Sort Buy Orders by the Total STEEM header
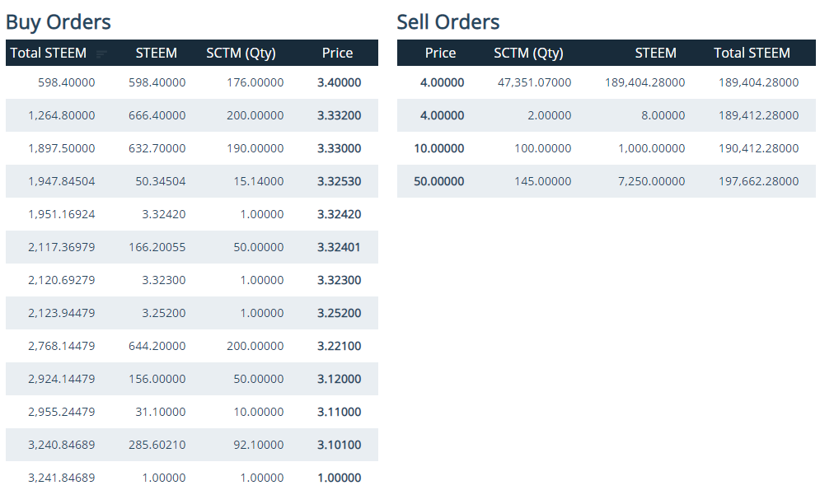The width and height of the screenshot is (834, 504). coord(49,54)
